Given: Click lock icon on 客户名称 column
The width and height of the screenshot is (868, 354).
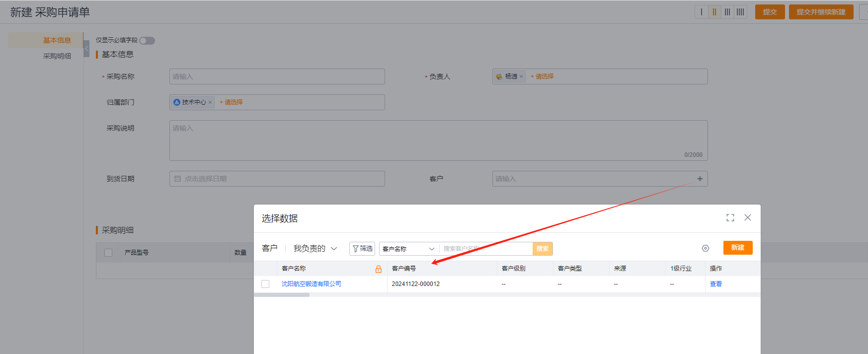Looking at the screenshot, I should point(379,269).
